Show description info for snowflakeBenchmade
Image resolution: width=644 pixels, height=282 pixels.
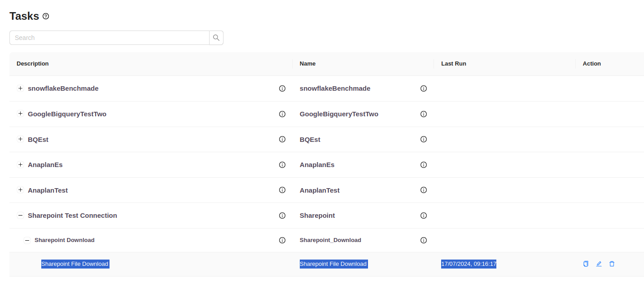coord(282,88)
